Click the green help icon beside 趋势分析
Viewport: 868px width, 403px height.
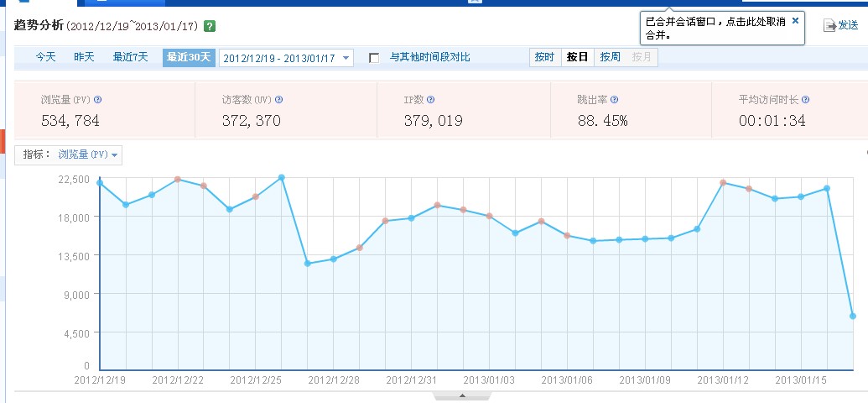210,26
